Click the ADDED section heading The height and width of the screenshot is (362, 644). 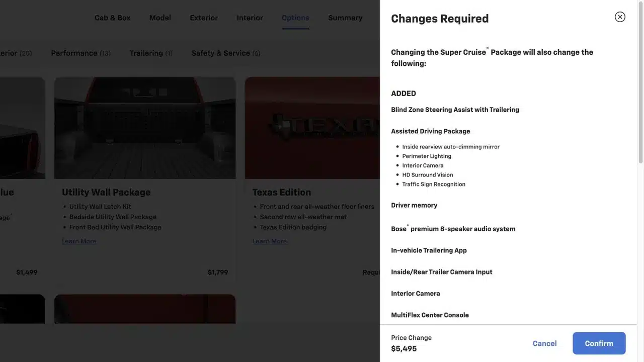[404, 94]
